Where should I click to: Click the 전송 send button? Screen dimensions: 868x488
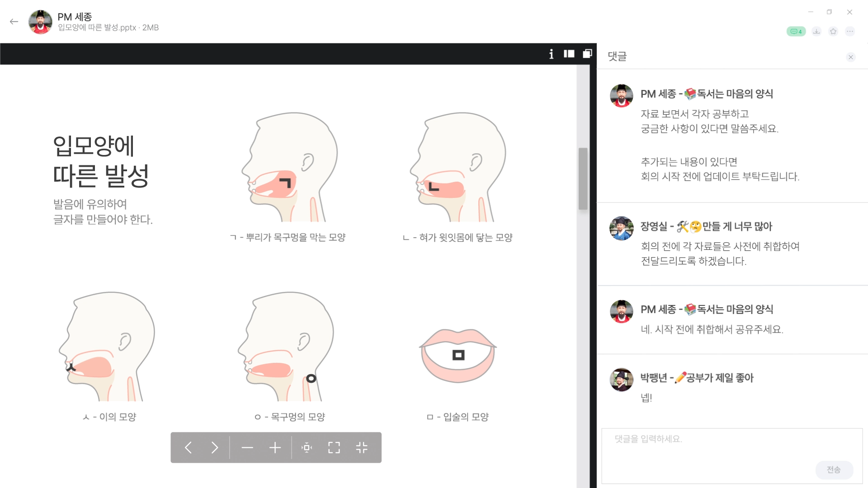[834, 469]
